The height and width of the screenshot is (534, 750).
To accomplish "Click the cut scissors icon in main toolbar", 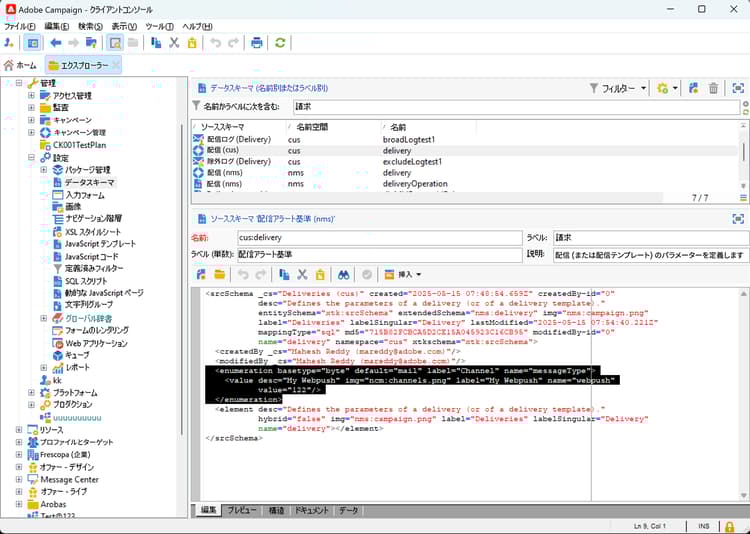I will pyautogui.click(x=174, y=43).
